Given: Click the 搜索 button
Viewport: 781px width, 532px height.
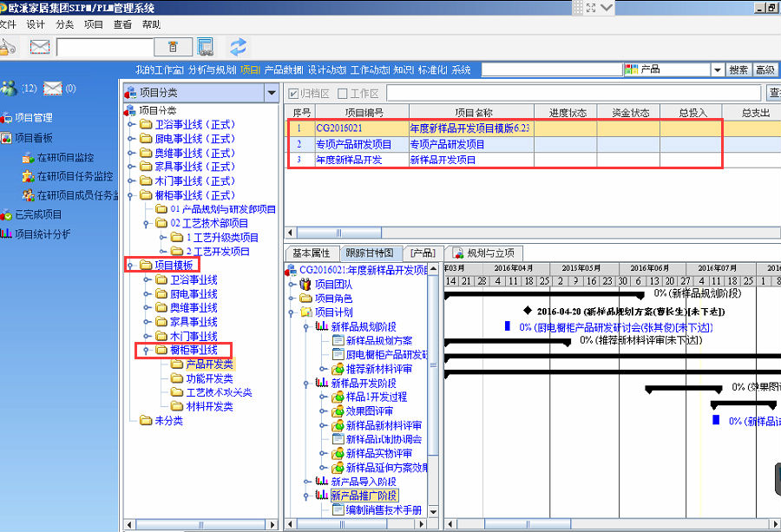Looking at the screenshot, I should (738, 70).
